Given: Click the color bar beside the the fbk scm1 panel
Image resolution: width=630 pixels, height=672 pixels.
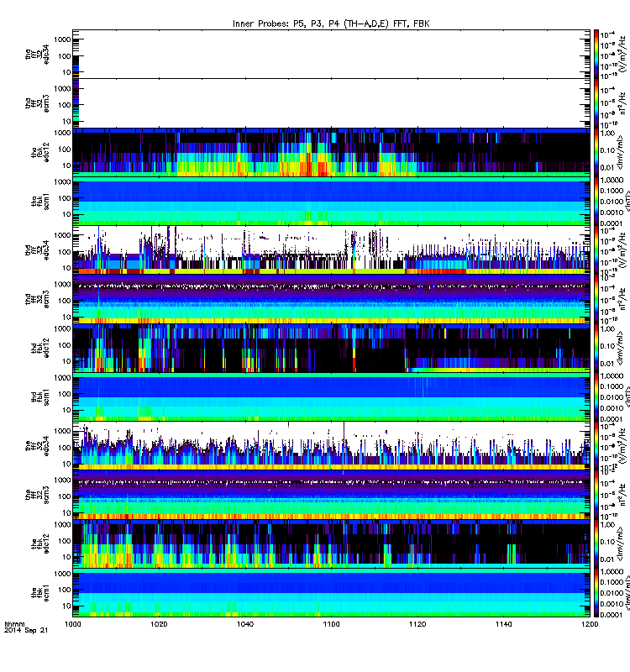Looking at the screenshot, I should pyautogui.click(x=596, y=593).
